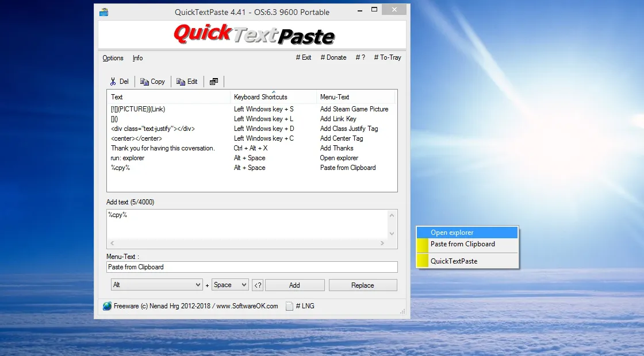The height and width of the screenshot is (356, 644).
Task: Choose QuickTextPaste in popup menu
Action: (467, 261)
